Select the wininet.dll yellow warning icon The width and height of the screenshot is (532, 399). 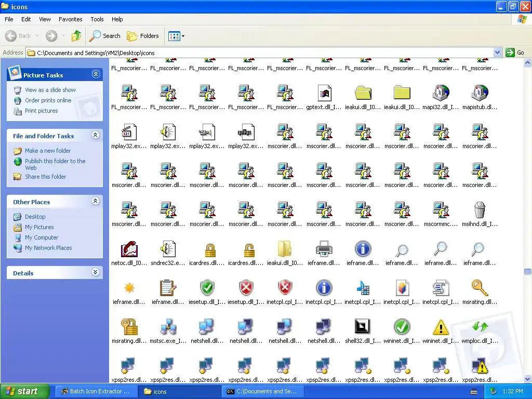(441, 328)
